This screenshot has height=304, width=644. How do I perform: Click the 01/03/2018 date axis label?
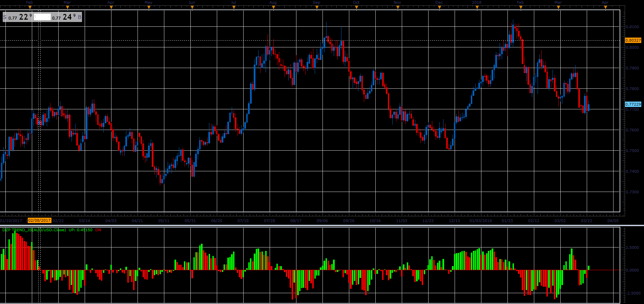(481, 221)
